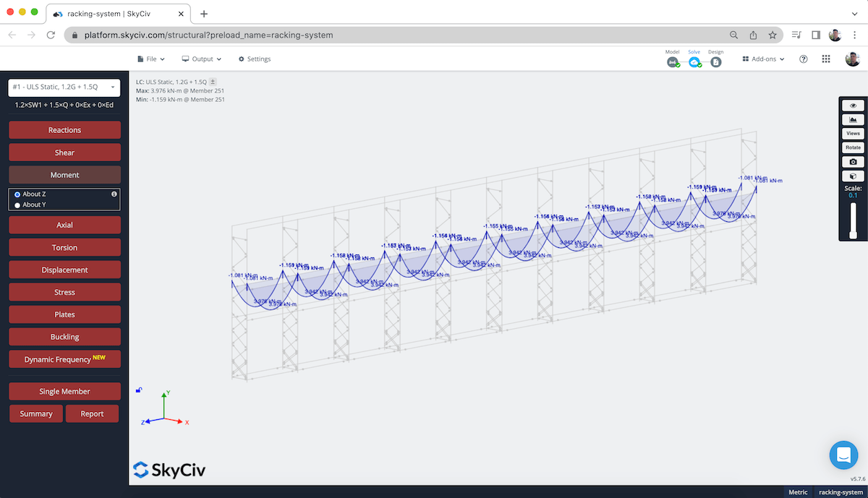Click the 3D cube render mode icon

[852, 176]
